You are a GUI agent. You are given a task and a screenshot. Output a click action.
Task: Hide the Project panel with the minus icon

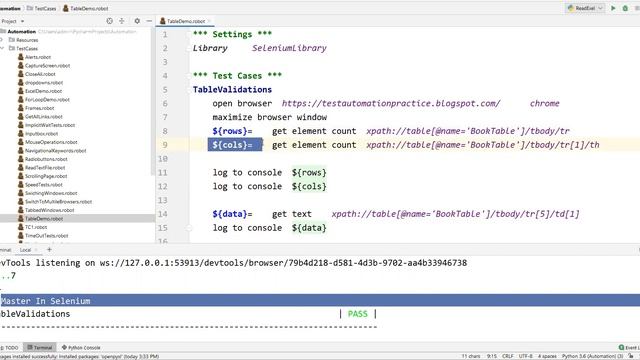pos(149,21)
